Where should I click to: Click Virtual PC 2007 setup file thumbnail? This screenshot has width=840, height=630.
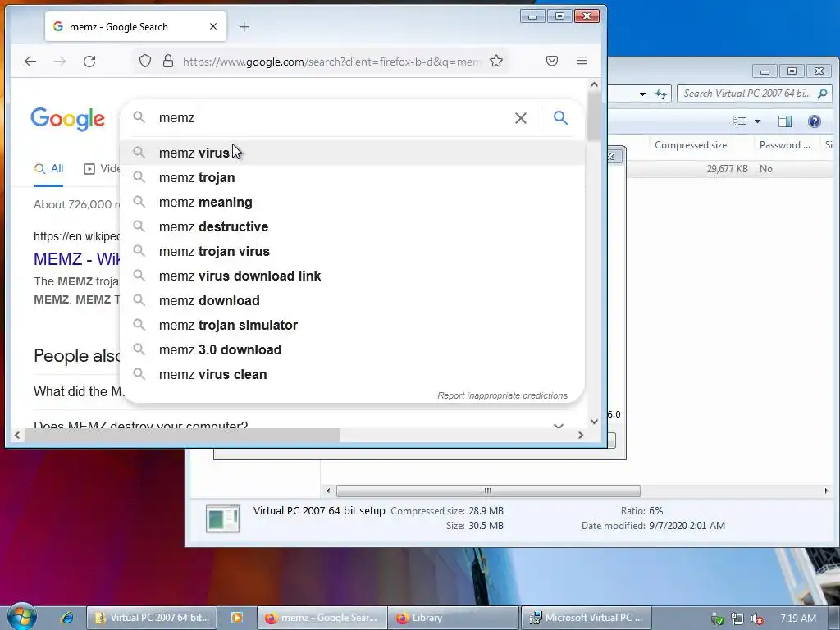223,518
